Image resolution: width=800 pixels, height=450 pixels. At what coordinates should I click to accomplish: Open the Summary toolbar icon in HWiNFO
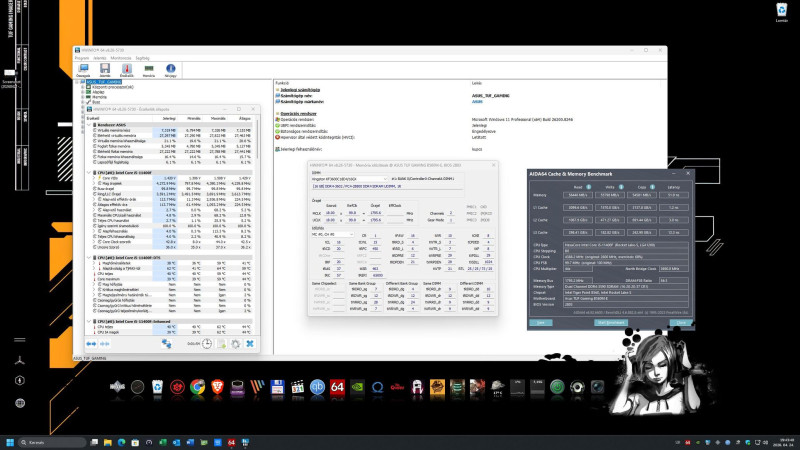point(83,70)
